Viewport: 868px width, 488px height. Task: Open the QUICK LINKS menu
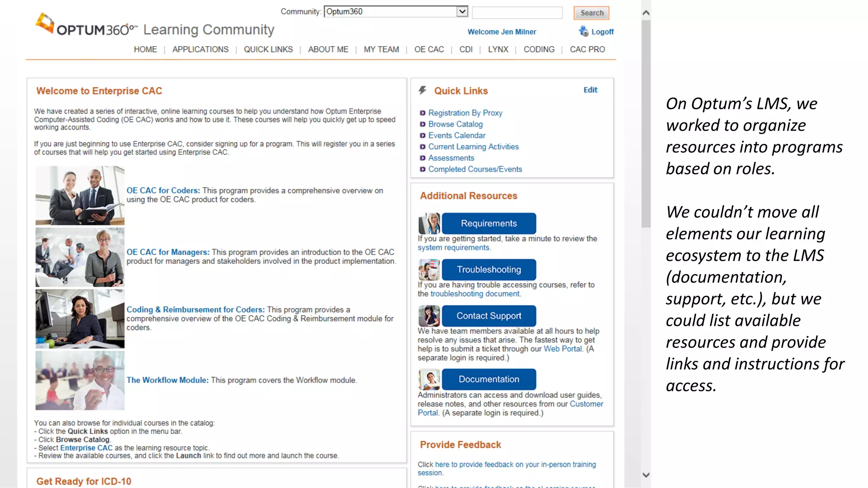point(268,50)
